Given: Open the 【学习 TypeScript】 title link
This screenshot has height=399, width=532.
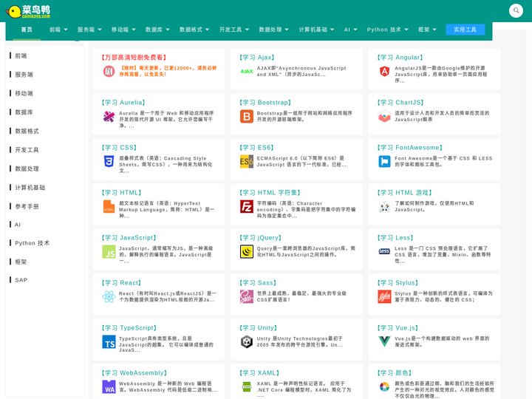Looking at the screenshot, I should pyautogui.click(x=129, y=328).
